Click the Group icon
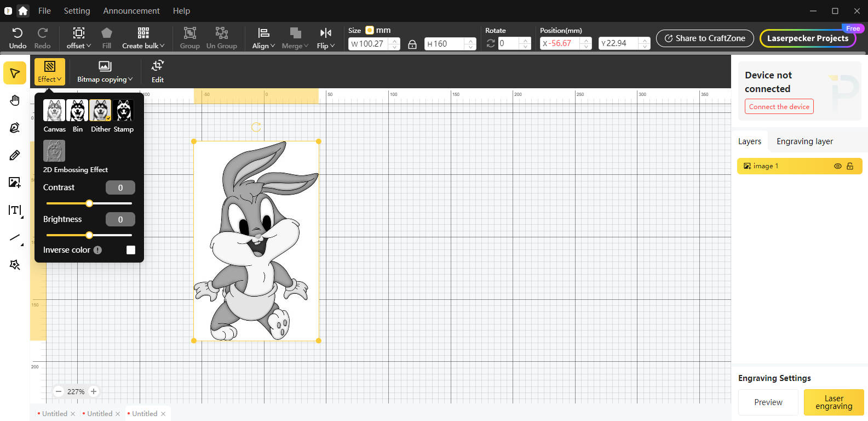This screenshot has width=868, height=421. point(189,33)
